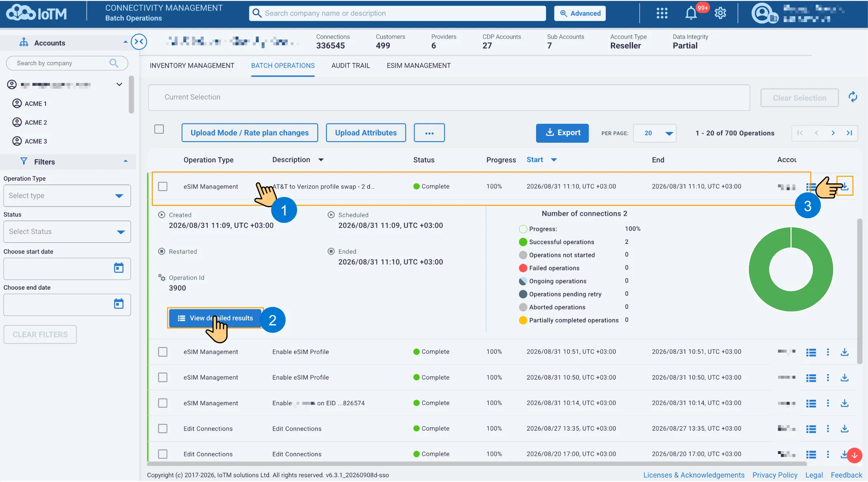The width and height of the screenshot is (868, 482).
Task: Toggle the select-all operations checkbox
Action: [159, 129]
